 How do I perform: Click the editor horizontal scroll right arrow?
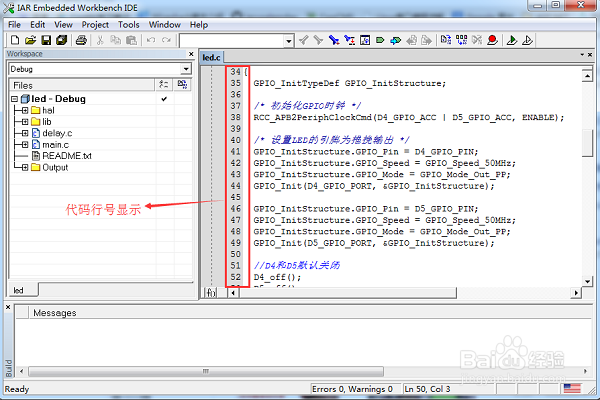(576, 293)
